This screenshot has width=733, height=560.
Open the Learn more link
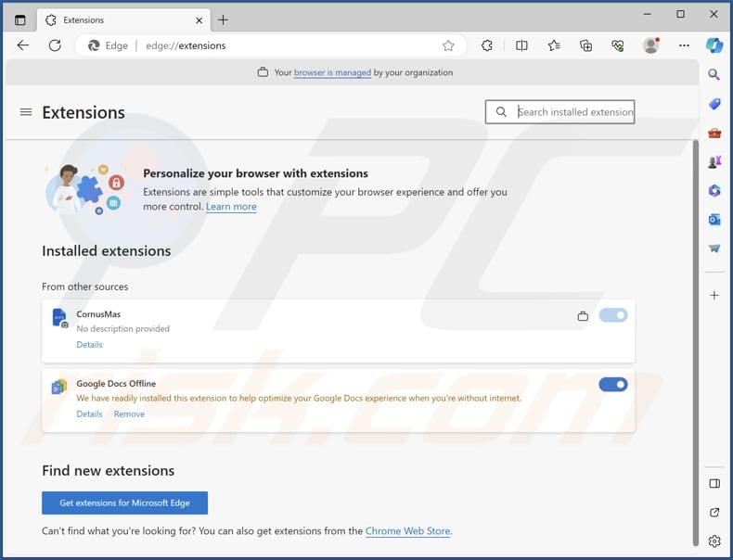[x=231, y=207]
